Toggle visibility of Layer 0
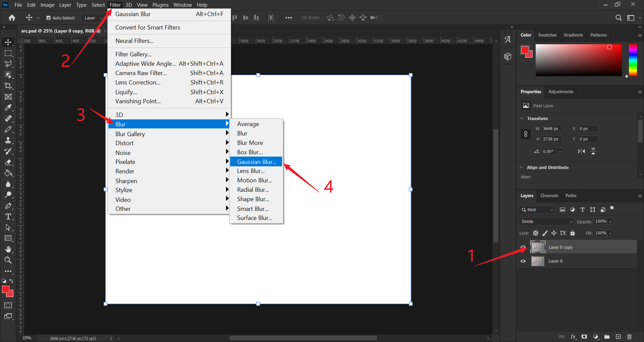Viewport: 644px width, 342px height. 523,261
